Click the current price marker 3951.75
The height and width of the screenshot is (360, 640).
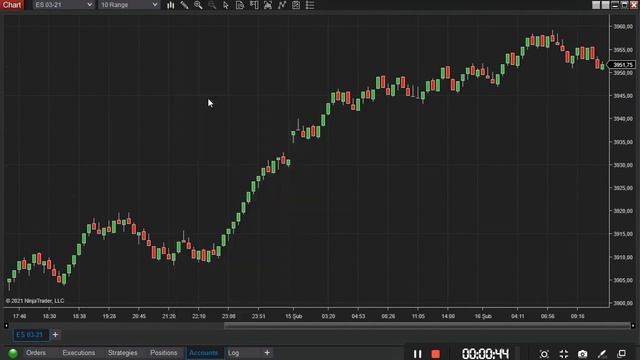coord(622,65)
